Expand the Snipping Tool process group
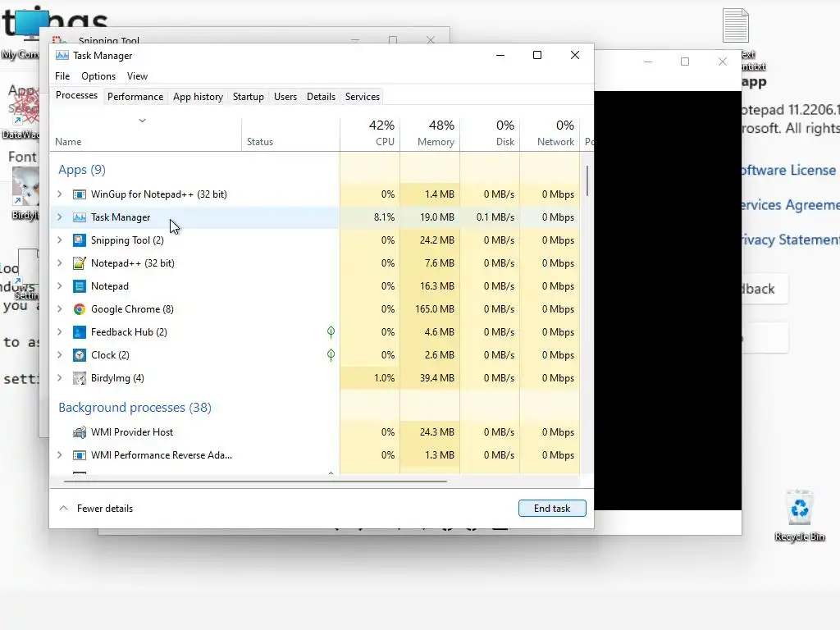The width and height of the screenshot is (840, 630). tap(59, 240)
